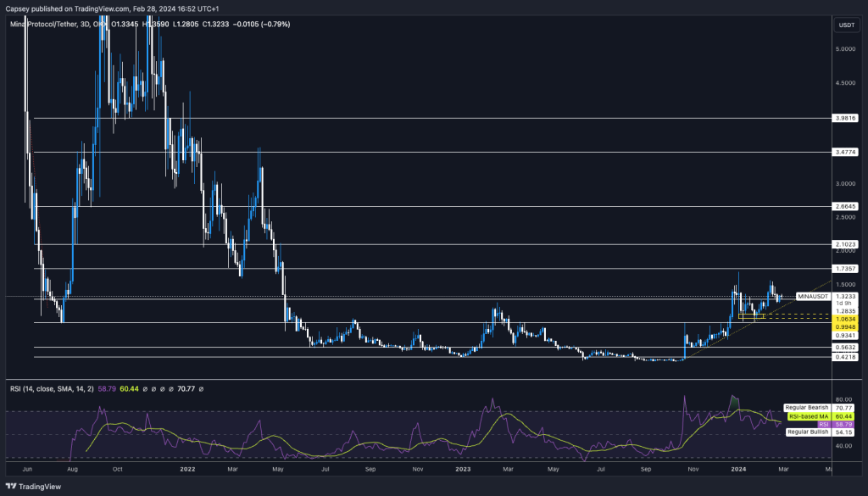This screenshot has height=496, width=868.
Task: Click the 0.4218 support level tag
Action: coord(846,357)
